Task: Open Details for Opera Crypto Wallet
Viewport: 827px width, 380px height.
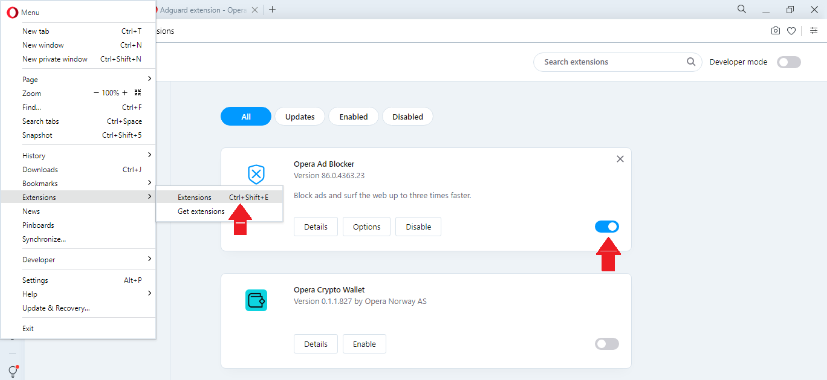Action: (316, 344)
